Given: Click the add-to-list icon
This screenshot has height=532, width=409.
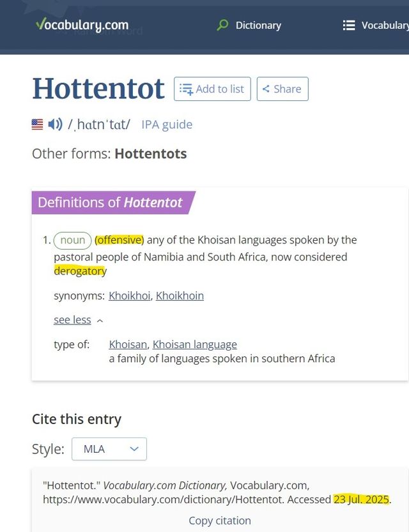Looking at the screenshot, I should point(187,89).
